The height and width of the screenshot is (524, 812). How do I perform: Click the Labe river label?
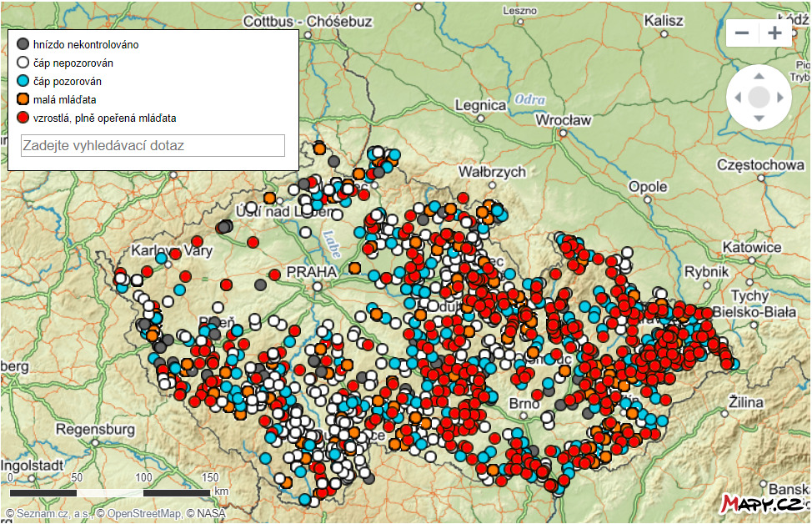[332, 244]
